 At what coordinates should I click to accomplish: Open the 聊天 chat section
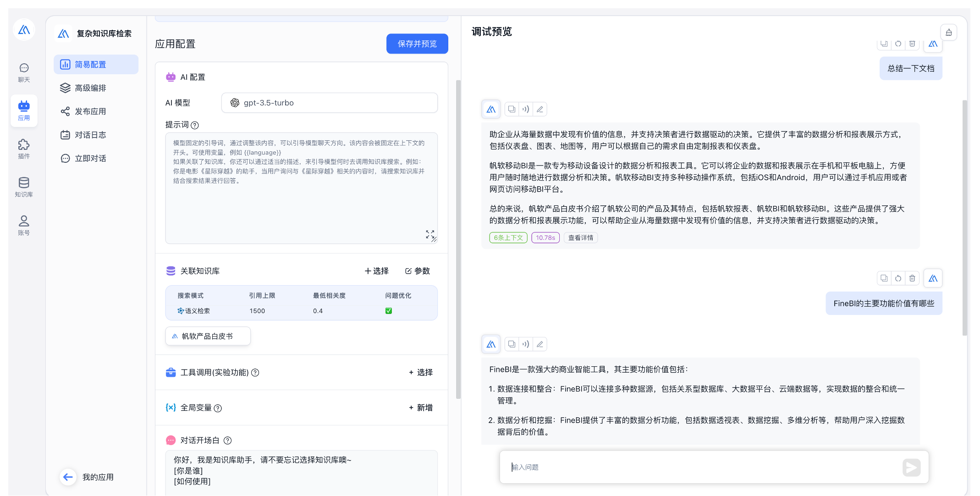coord(24,73)
